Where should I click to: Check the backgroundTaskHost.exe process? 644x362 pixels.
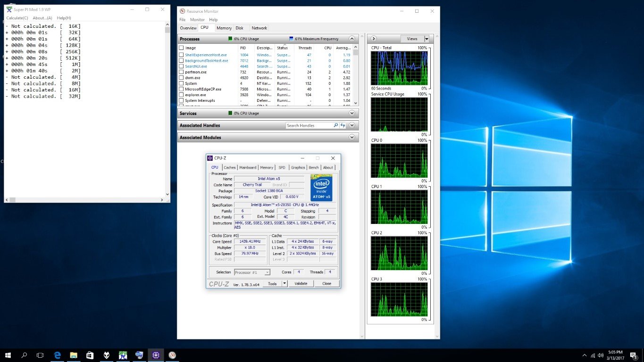(181, 60)
